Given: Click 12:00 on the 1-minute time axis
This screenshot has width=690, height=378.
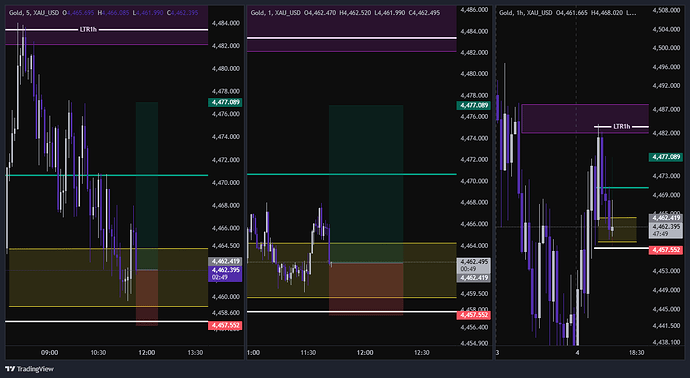Looking at the screenshot, I should [365, 352].
